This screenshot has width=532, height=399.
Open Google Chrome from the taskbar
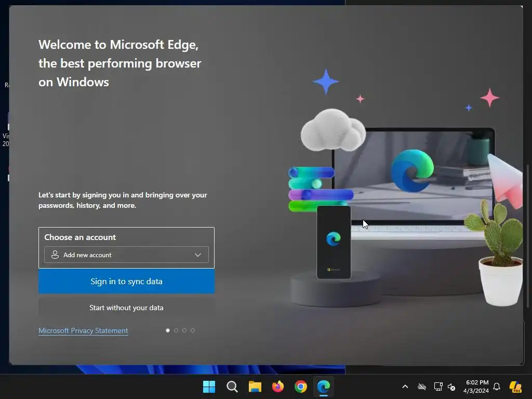[301, 387]
